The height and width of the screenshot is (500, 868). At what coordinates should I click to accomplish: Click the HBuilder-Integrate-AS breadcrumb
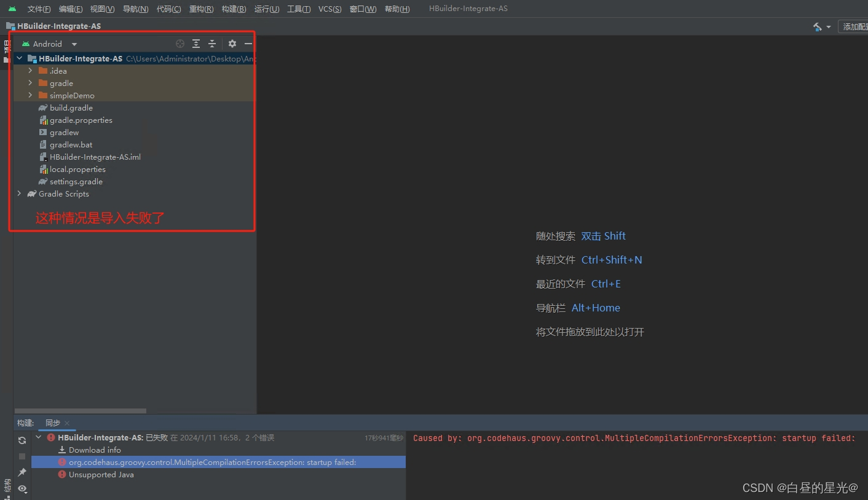[x=59, y=26]
